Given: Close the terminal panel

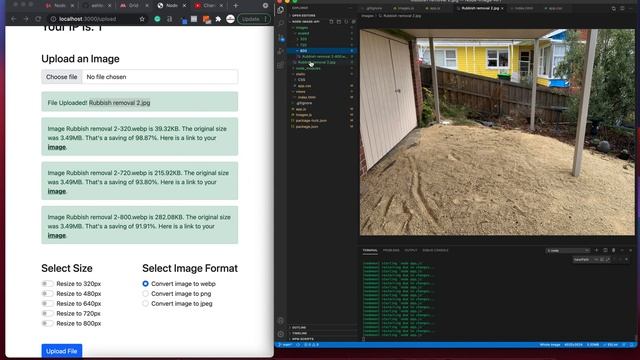Looking at the screenshot, I should coord(631,250).
